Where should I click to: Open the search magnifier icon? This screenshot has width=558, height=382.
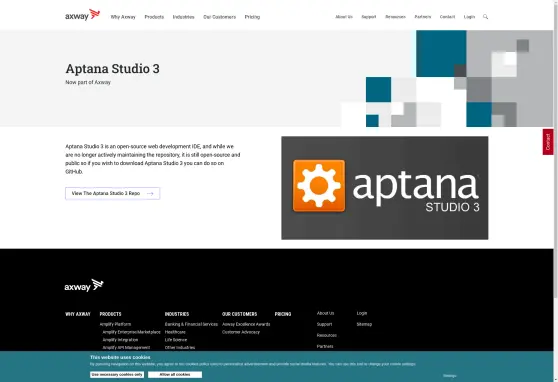485,17
